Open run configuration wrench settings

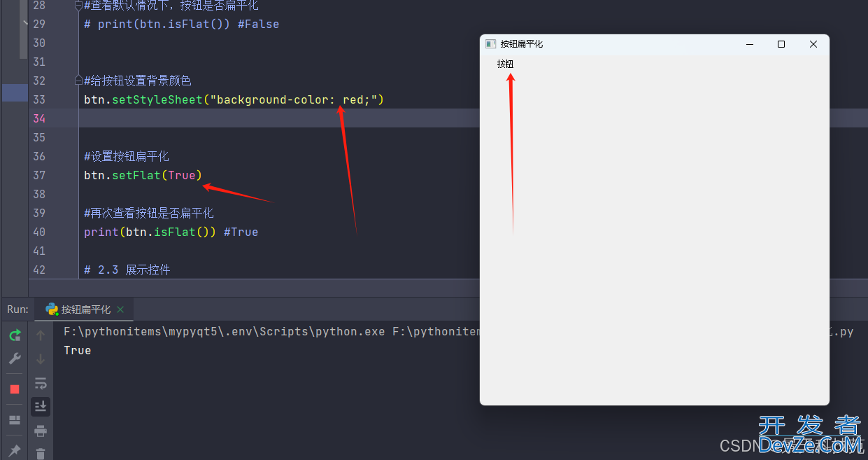click(15, 359)
